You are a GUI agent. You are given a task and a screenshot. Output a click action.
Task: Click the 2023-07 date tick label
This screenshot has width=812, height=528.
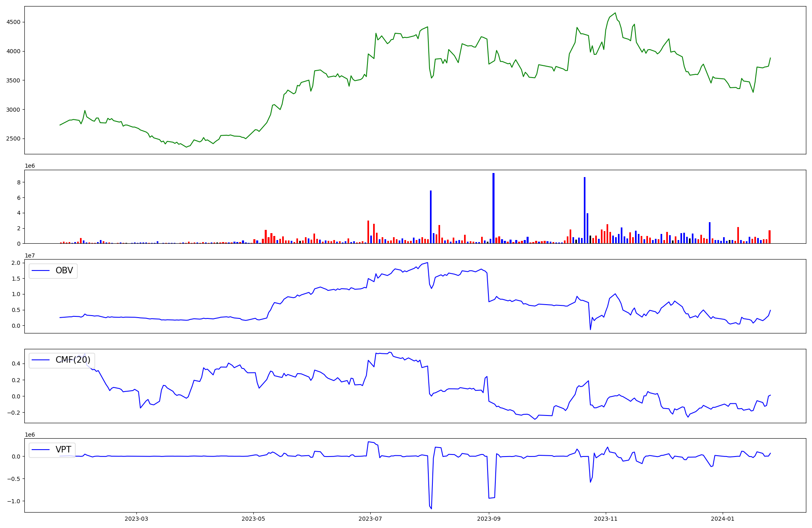370,519
